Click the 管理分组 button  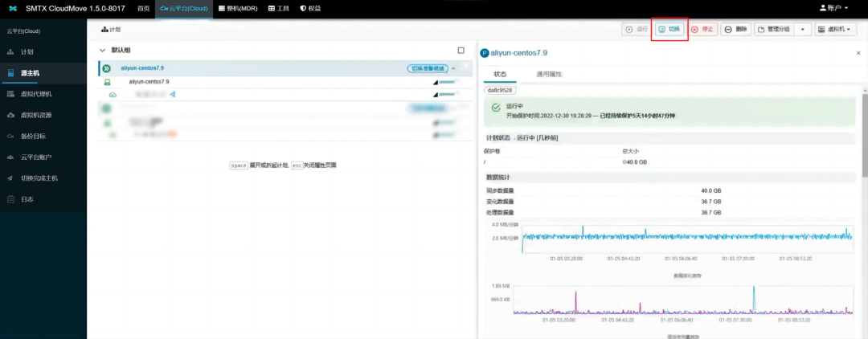pyautogui.click(x=774, y=29)
